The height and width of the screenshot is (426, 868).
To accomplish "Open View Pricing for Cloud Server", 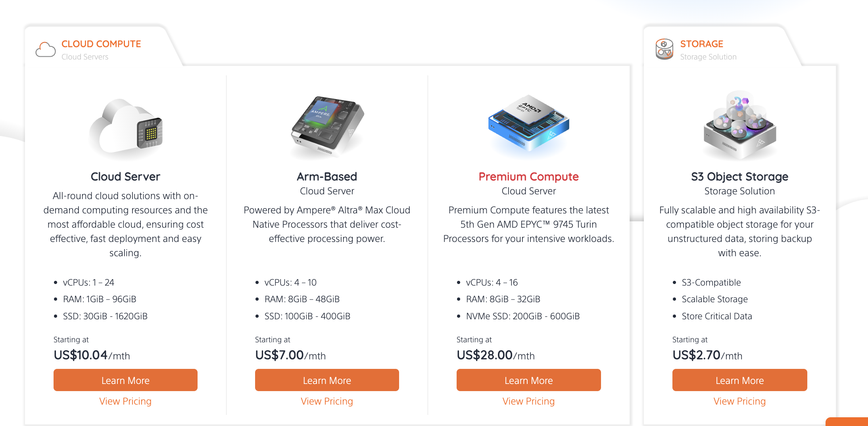I will (125, 401).
